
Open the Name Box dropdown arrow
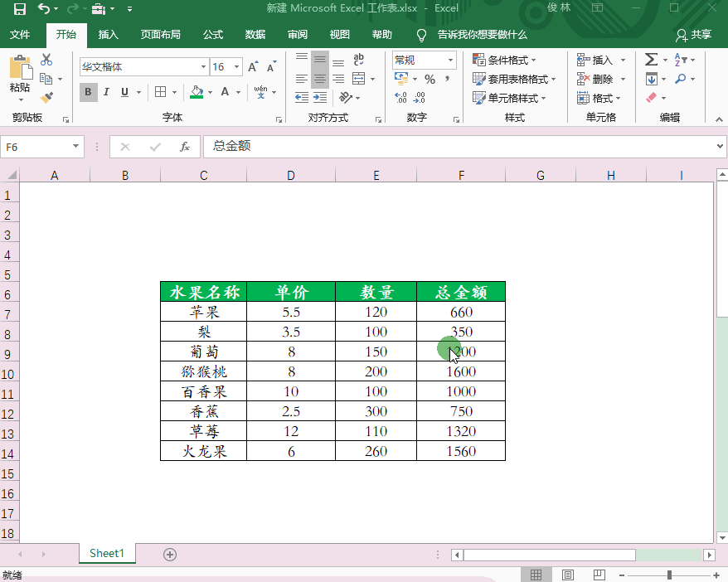(x=76, y=147)
